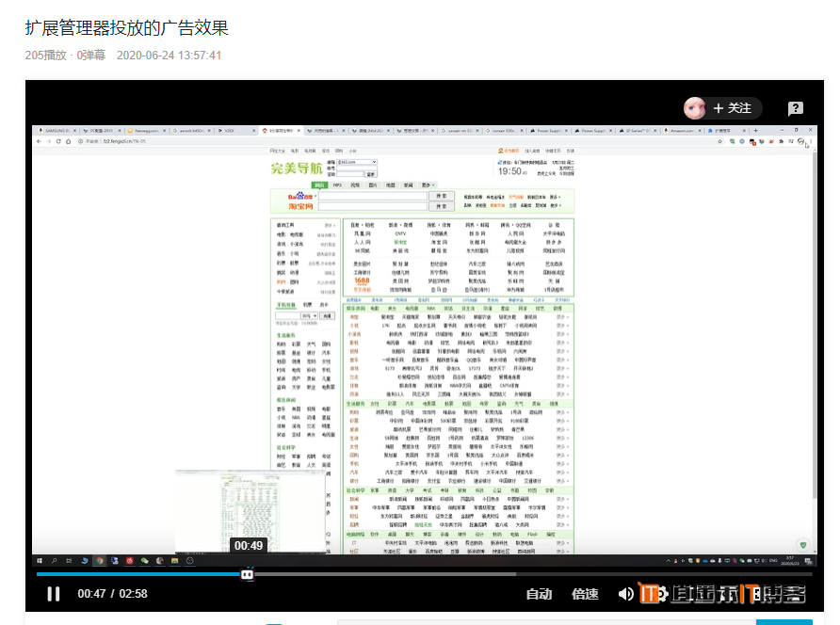840x625 pixels.
Task: Click the uploader's avatar icon
Action: pyautogui.click(x=695, y=108)
